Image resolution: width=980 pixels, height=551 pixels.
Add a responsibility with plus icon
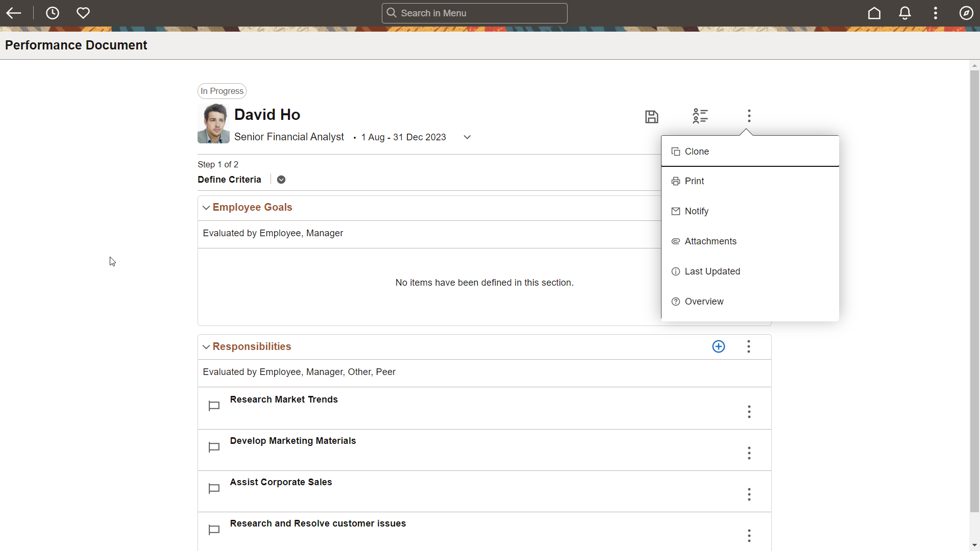pyautogui.click(x=719, y=346)
